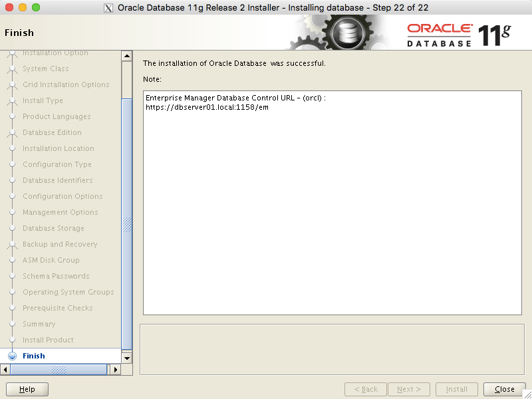Screen dimensions: 532x399
Task: Click the node icon beside Install Product
Action: coord(13,340)
